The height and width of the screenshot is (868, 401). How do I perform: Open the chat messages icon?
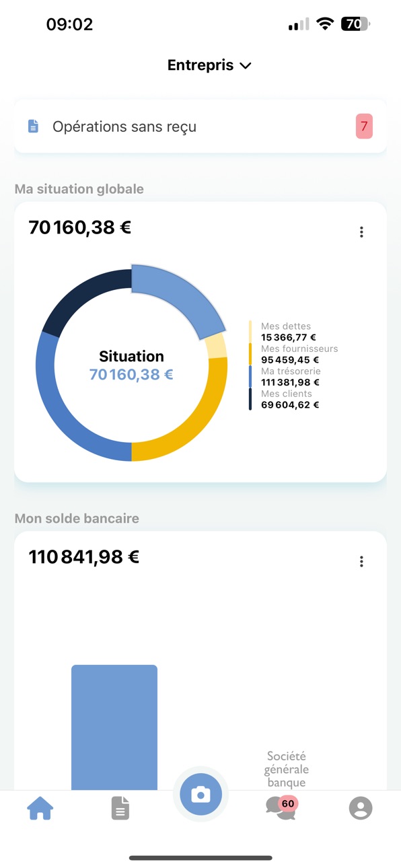(281, 807)
